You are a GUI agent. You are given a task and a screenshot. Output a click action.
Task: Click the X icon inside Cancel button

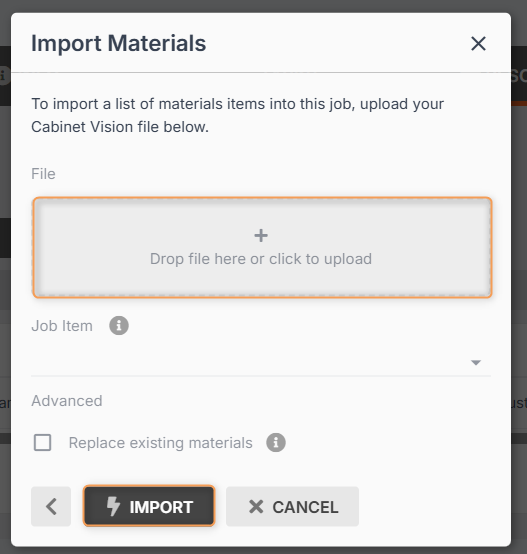(256, 507)
